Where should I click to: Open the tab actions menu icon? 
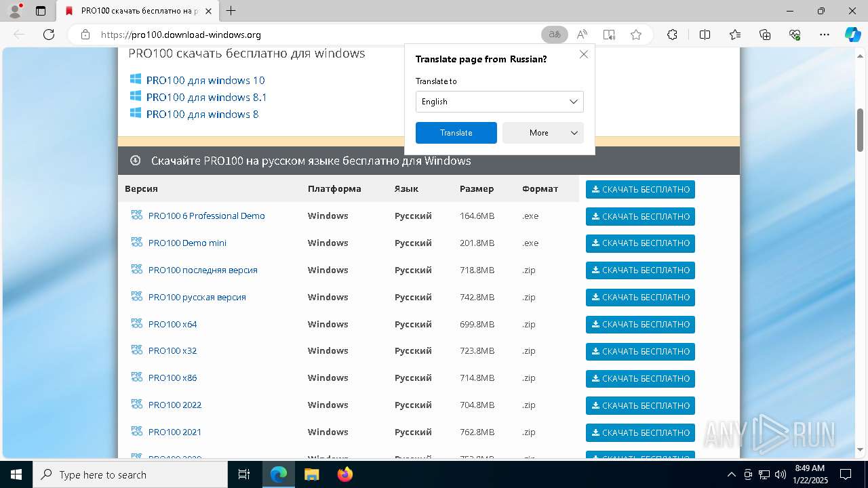(41, 11)
